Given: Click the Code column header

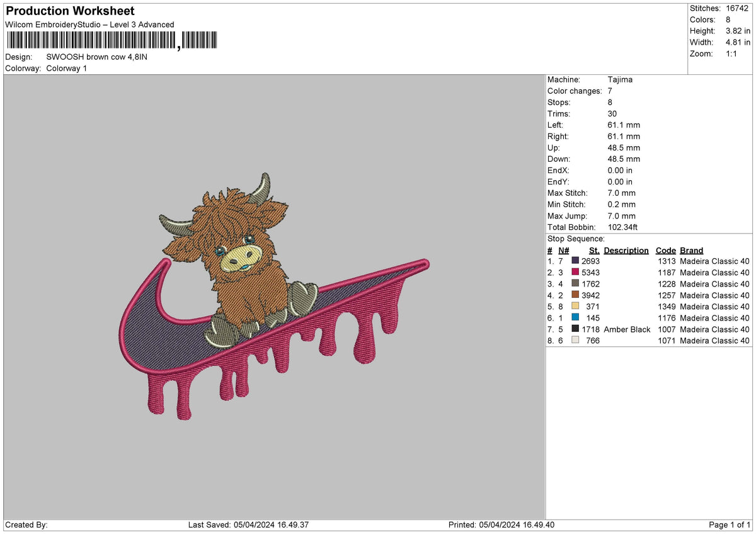Looking at the screenshot, I should coord(665,250).
